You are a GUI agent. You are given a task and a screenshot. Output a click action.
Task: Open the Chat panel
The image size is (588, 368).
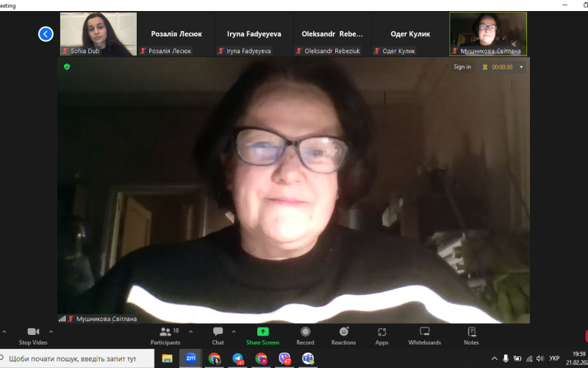[x=218, y=336]
